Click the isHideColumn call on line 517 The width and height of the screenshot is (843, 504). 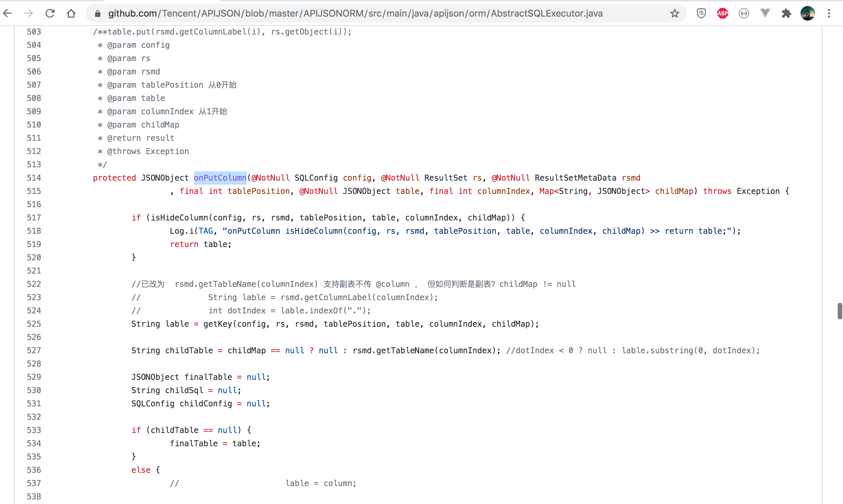[179, 217]
